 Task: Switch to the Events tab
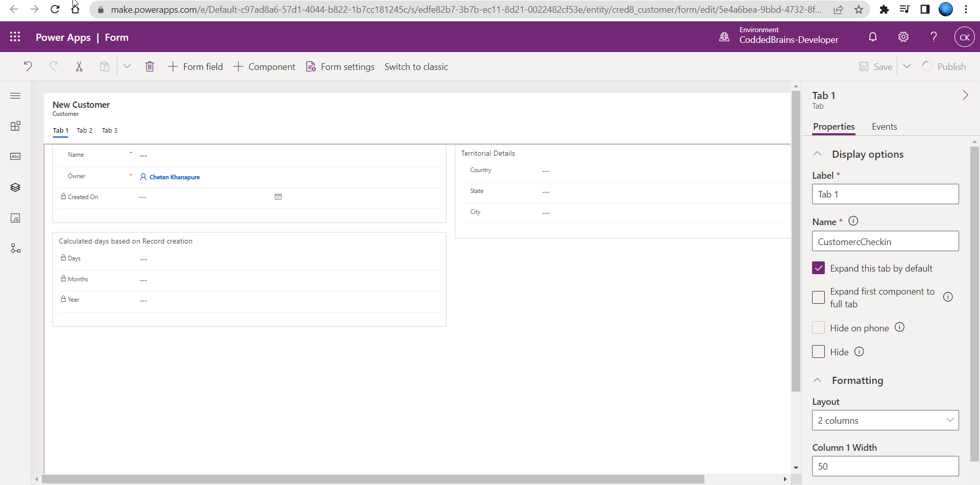(x=884, y=127)
